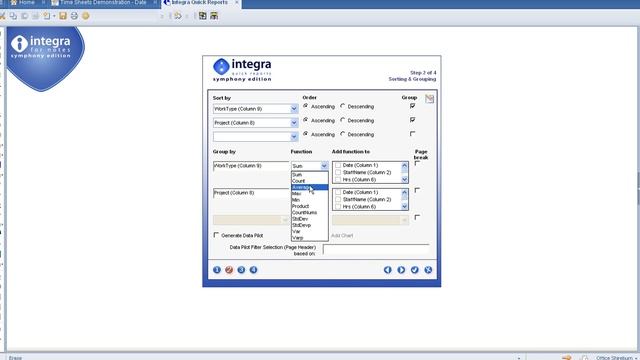Click the rightmost dark toolbar icon

[214, 16]
